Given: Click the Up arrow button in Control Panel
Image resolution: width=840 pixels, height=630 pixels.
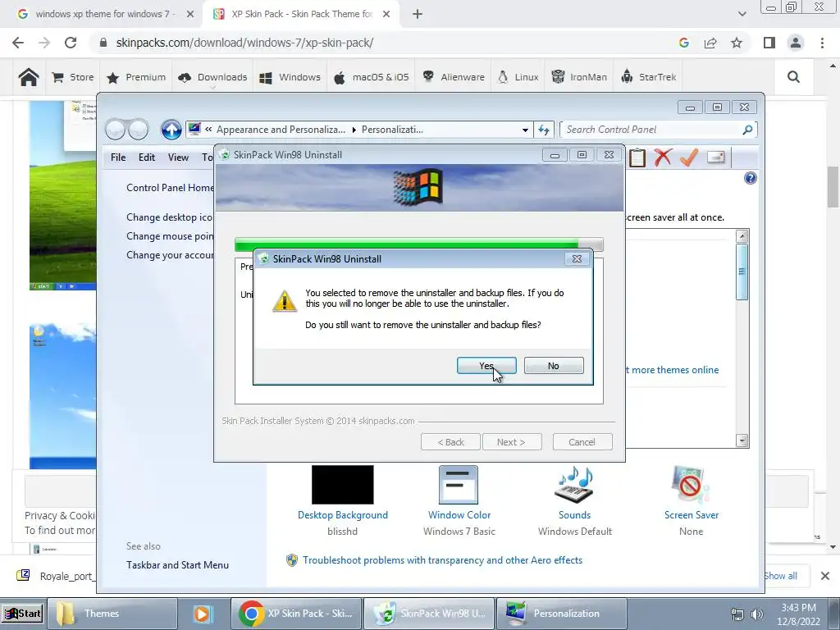Looking at the screenshot, I should pos(171,129).
